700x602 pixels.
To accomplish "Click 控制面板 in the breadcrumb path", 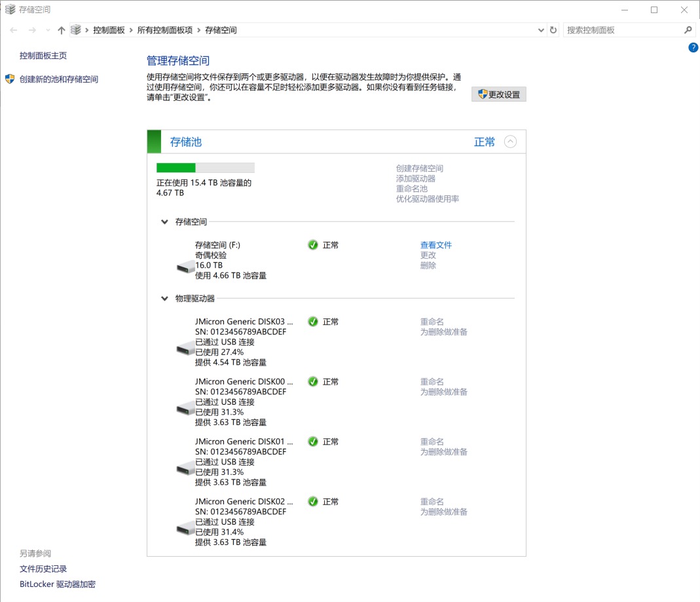I will click(x=109, y=30).
